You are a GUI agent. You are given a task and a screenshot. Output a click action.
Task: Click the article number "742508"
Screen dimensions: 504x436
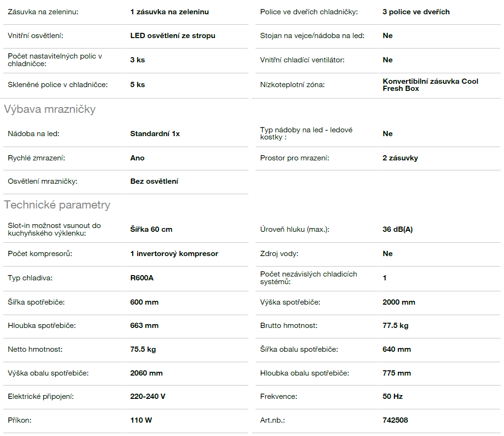(395, 420)
